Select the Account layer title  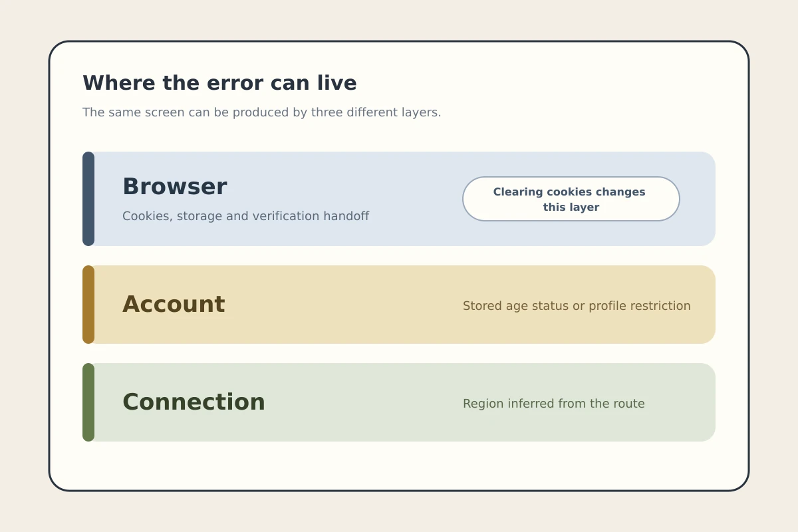[x=174, y=304]
